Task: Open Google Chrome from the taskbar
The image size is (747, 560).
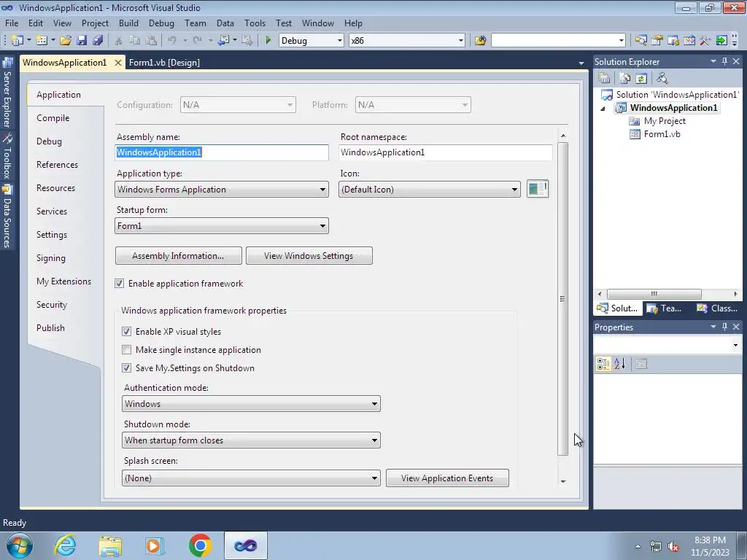Action: tap(200, 545)
